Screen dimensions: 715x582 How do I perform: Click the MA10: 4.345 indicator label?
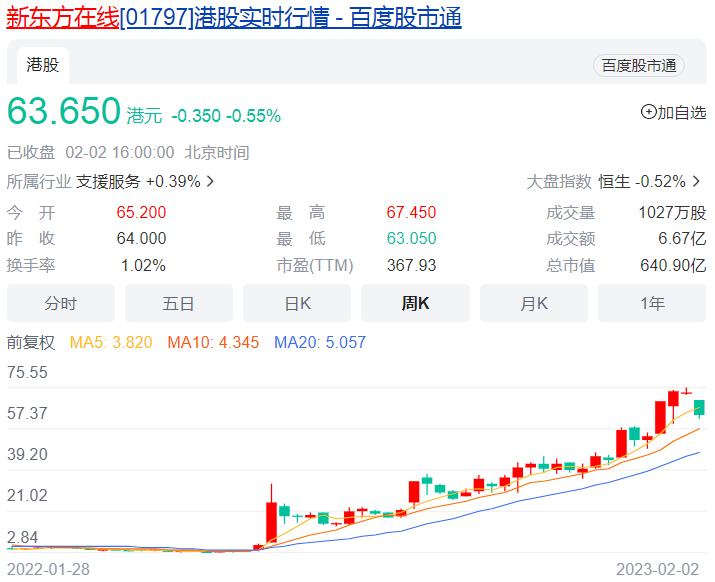[213, 343]
